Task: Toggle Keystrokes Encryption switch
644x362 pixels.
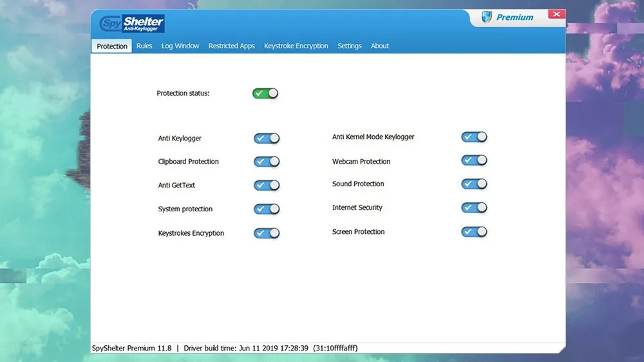Action: coord(267,233)
